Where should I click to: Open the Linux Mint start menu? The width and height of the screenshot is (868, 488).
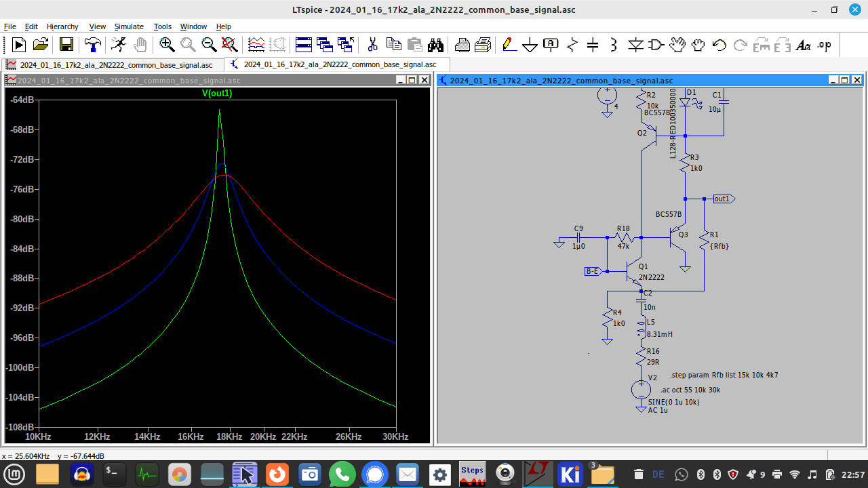(x=15, y=474)
